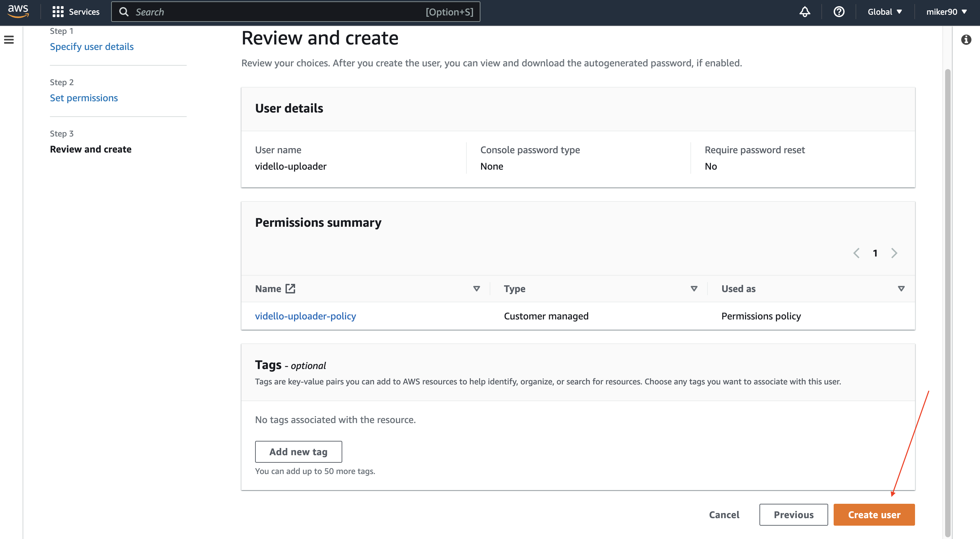Click the search magnifier icon
This screenshot has width=980, height=539.
coord(124,12)
